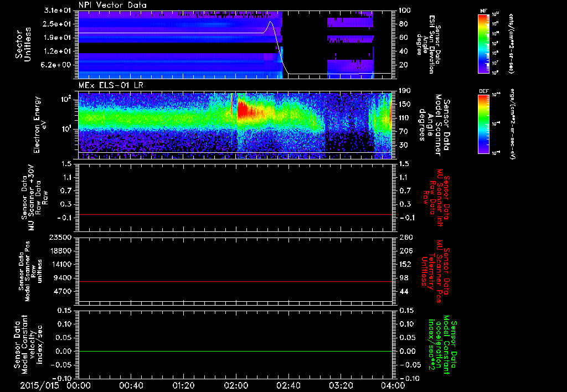
Task: Click the red line in scanner position panel
Action: [x=235, y=281]
